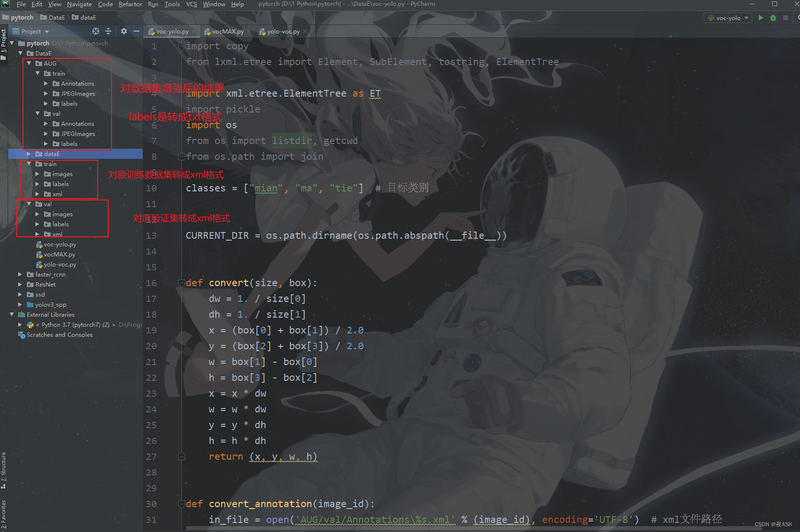Viewport: 800px width, 532px height.
Task: Collapse the AUG folder
Action: (29, 63)
